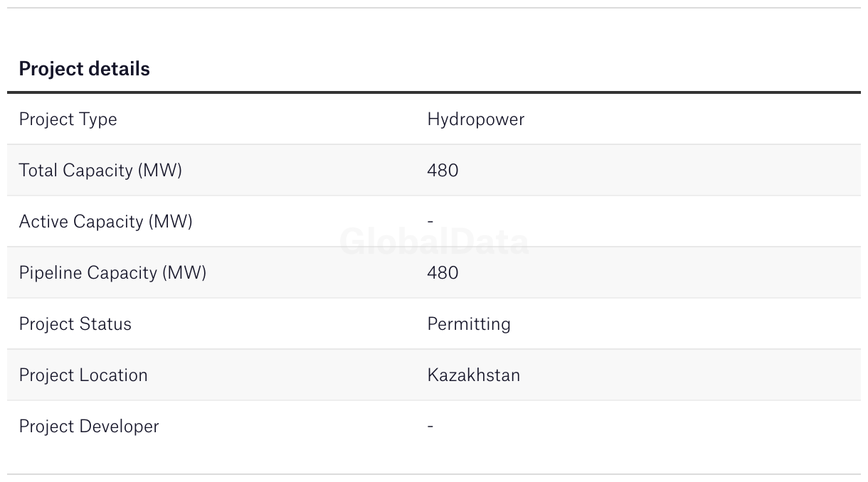This screenshot has height=482, width=868.
Task: Click the Total Capacity value 480
Action: pyautogui.click(x=443, y=170)
